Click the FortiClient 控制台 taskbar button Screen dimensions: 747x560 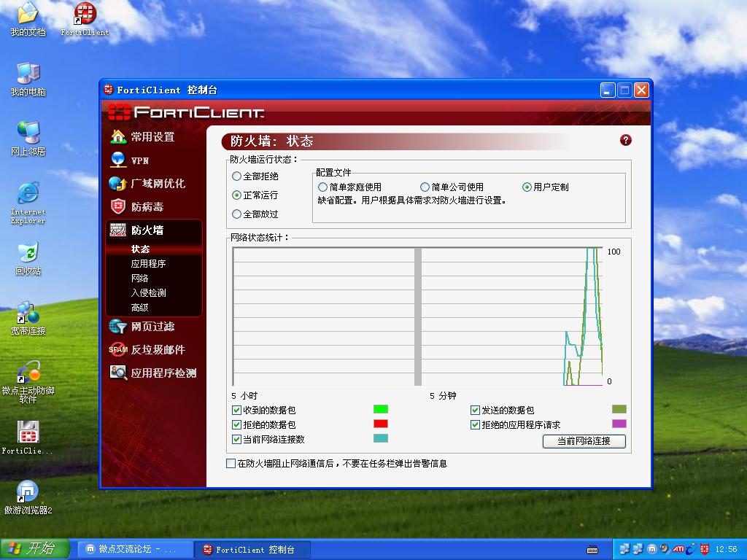(252, 550)
